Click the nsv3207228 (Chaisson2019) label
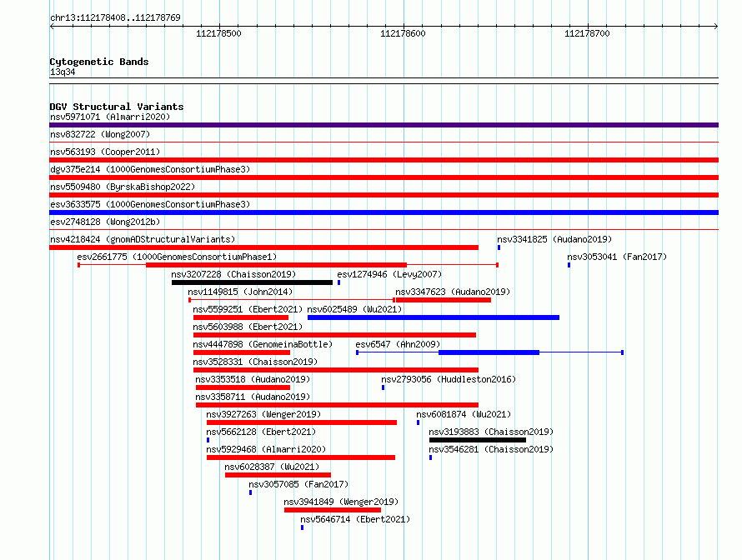The height and width of the screenshot is (560, 742). click(233, 274)
